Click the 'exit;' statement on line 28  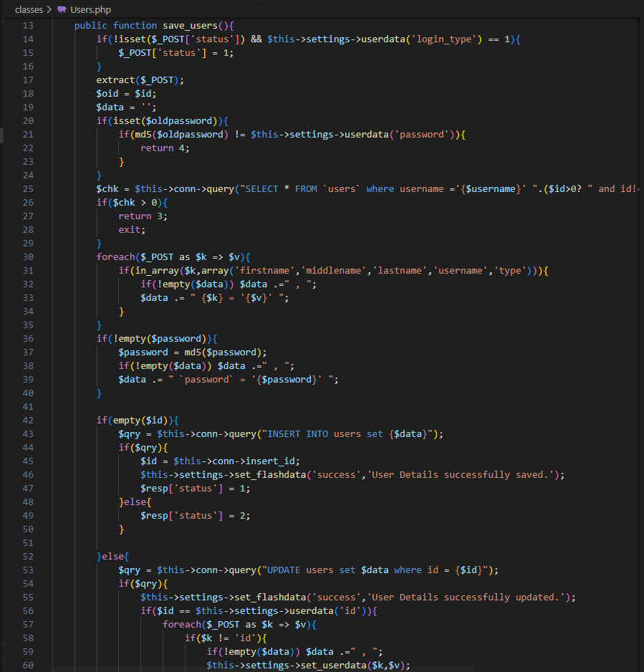click(x=132, y=230)
